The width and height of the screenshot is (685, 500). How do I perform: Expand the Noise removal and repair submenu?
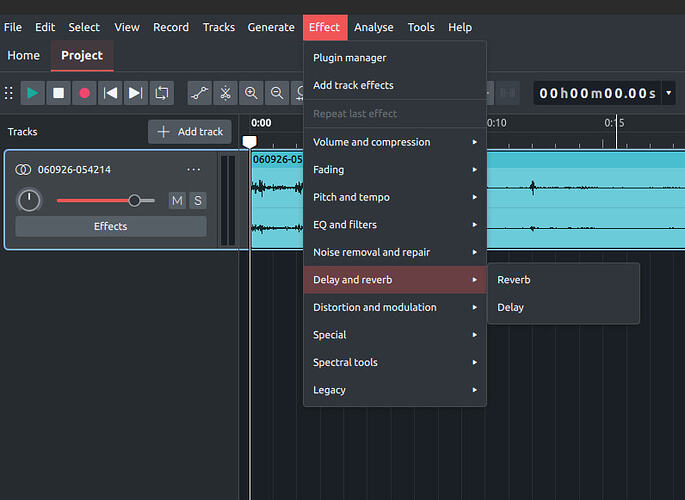395,252
